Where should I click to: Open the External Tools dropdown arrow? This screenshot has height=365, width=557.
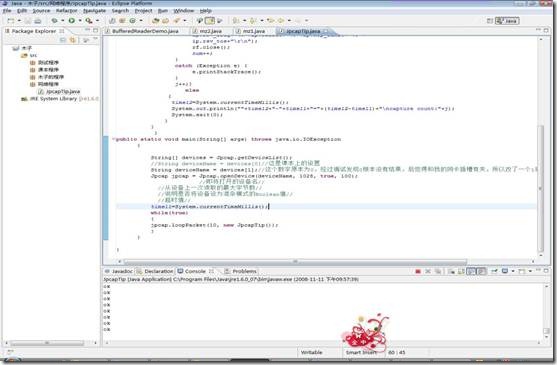point(97,21)
